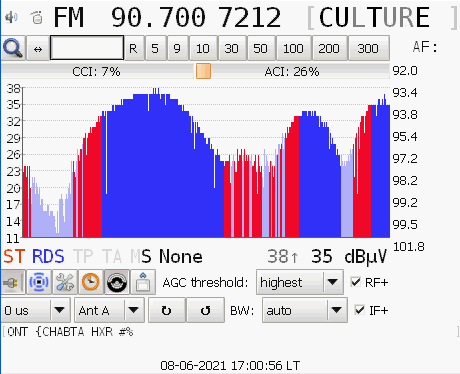Viewport: 460px width, 374px height.
Task: Click the TP traffic program indicator
Action: pyautogui.click(x=83, y=257)
